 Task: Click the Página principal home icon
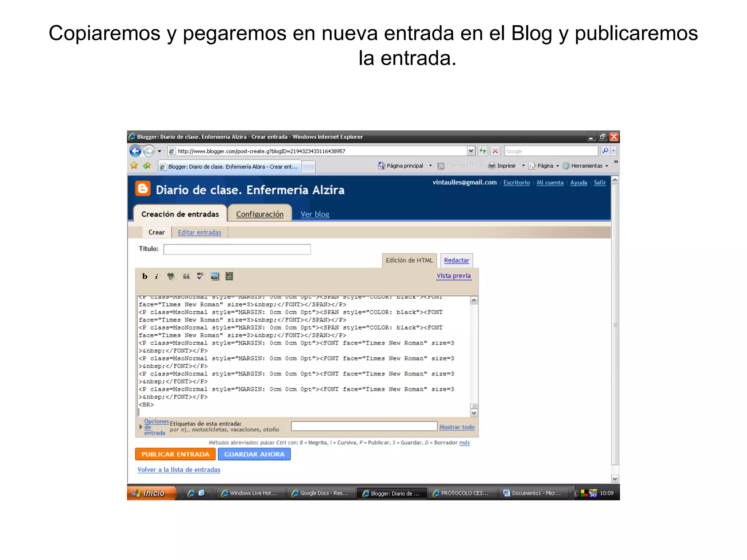381,166
